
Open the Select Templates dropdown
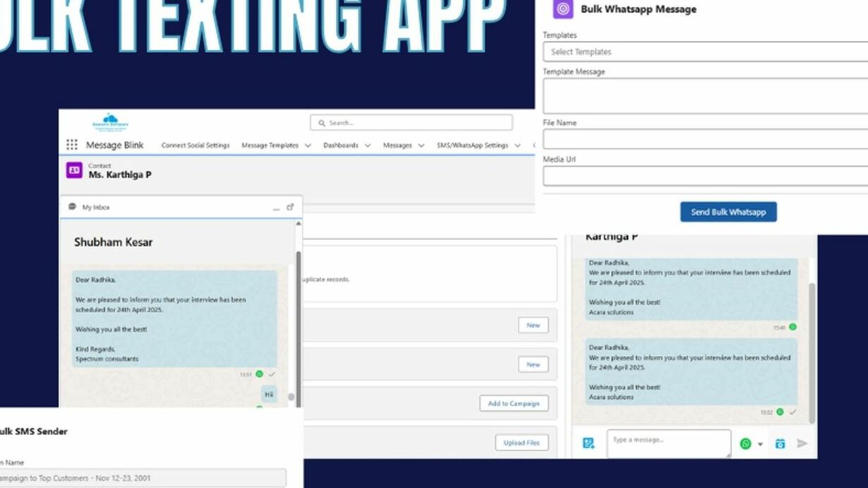[x=705, y=52]
